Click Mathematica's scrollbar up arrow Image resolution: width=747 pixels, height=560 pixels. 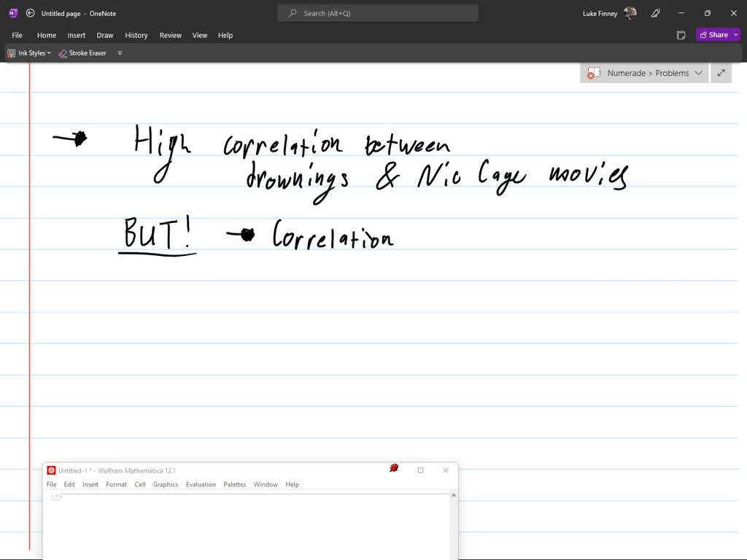tap(454, 495)
